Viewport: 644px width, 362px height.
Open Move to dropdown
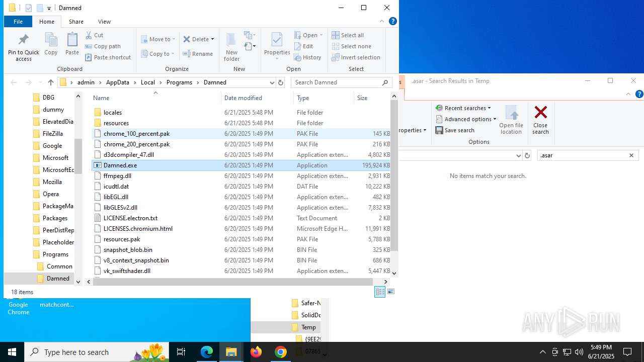coord(158,39)
